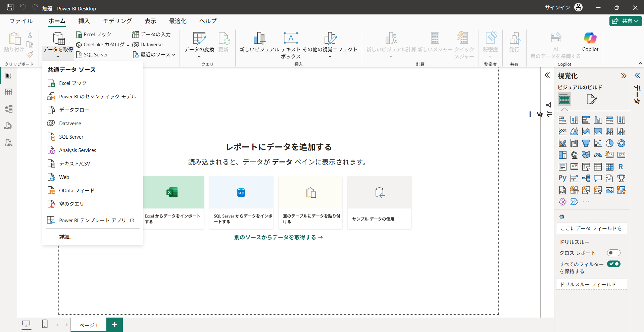Expand other visual effects dropdown
Image resolution: width=644 pixels, height=332 pixels.
pos(330,57)
